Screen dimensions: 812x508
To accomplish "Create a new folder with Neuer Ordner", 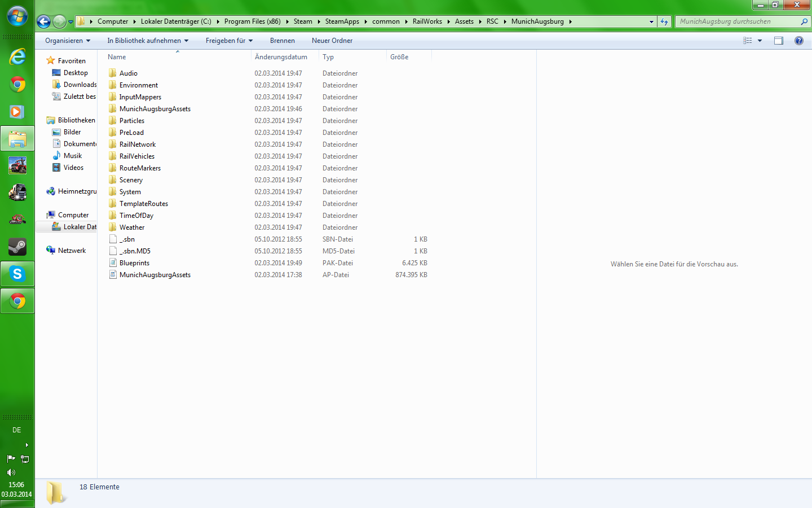I will click(x=332, y=41).
